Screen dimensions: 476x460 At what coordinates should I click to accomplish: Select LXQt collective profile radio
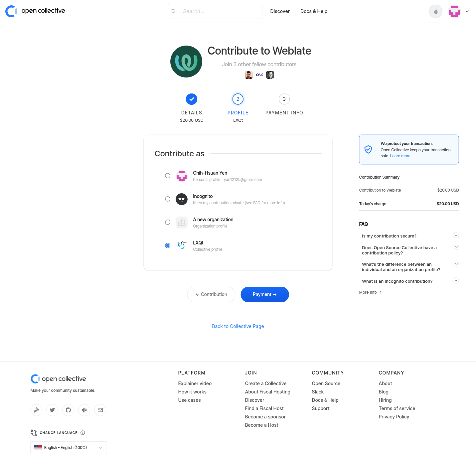[168, 245]
